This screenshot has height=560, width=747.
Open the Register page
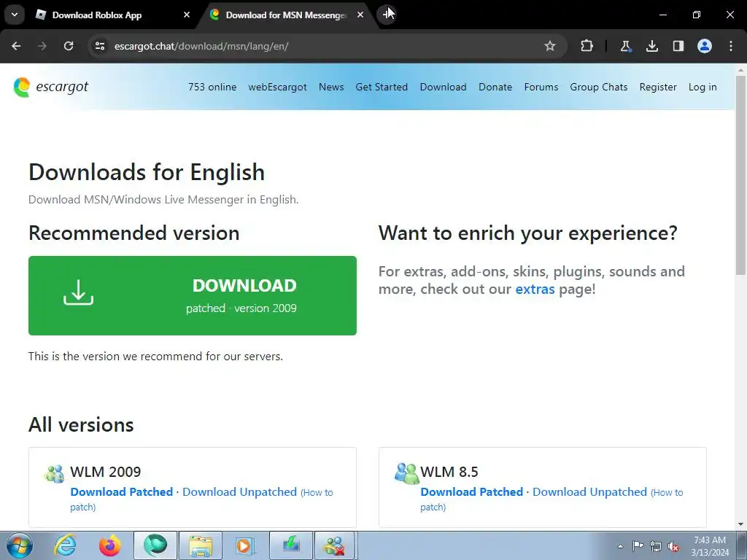pos(658,87)
